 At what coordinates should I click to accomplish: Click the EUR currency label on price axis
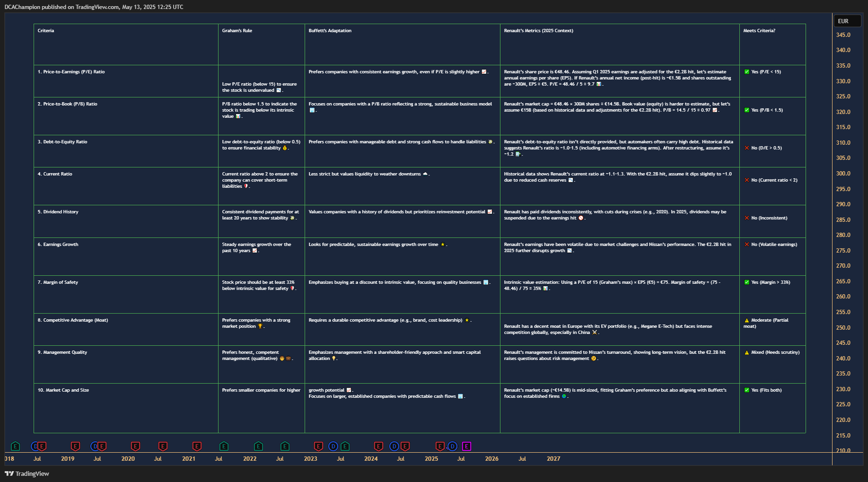click(847, 21)
